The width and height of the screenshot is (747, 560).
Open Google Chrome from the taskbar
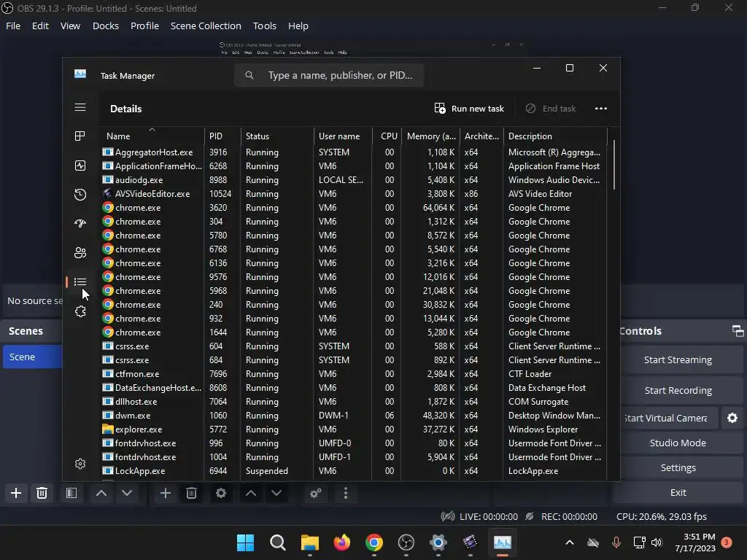(374, 542)
